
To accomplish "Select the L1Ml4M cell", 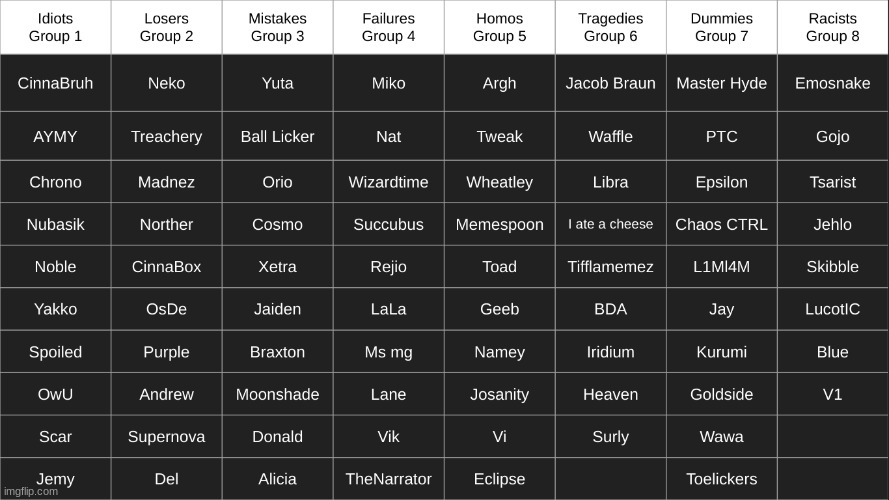I will tap(722, 266).
